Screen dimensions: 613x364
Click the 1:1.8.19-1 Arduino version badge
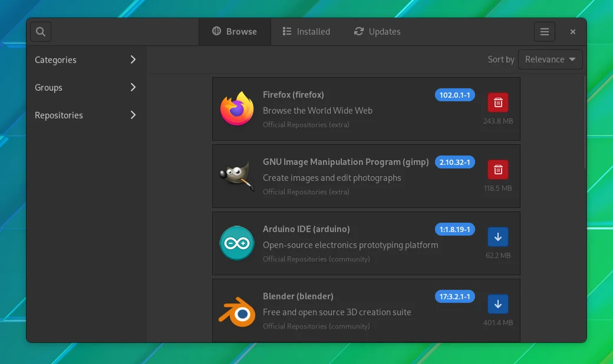[454, 229]
